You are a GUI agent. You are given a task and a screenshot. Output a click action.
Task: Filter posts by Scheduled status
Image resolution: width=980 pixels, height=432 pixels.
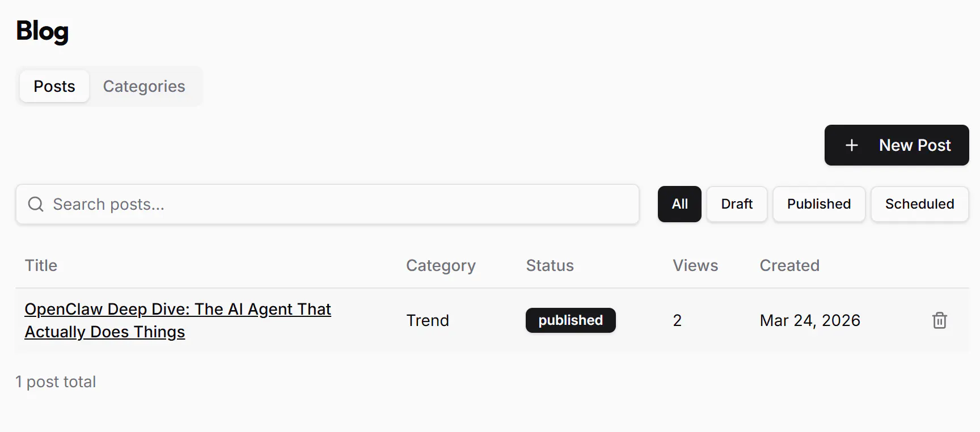coord(919,204)
